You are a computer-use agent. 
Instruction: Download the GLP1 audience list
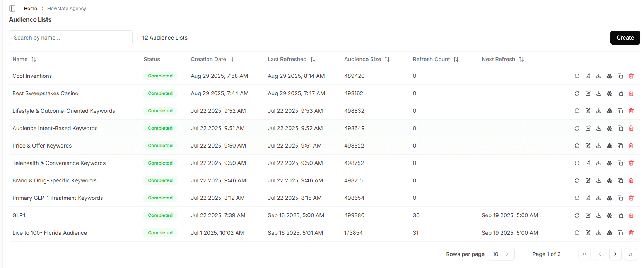click(x=599, y=215)
